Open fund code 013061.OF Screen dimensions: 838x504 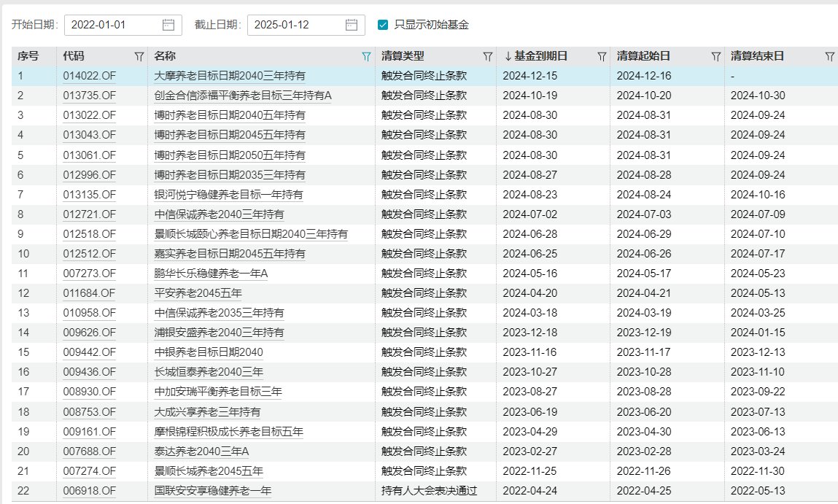[x=89, y=155]
